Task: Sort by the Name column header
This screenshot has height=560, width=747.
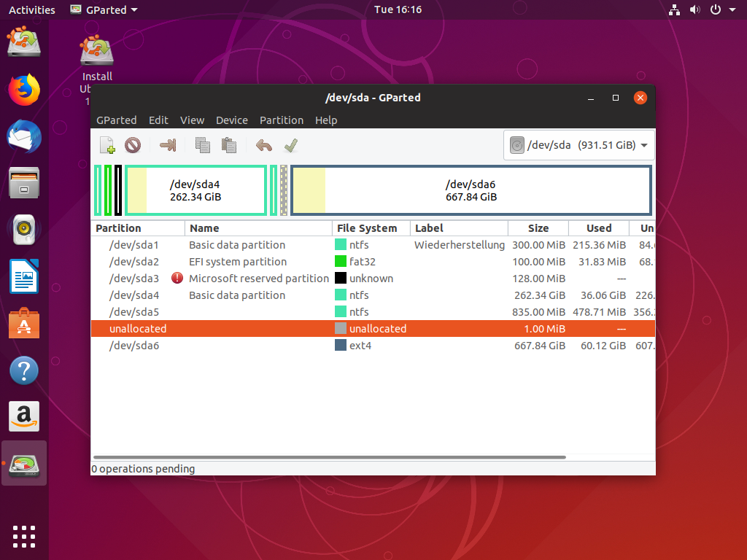Action: [x=258, y=228]
